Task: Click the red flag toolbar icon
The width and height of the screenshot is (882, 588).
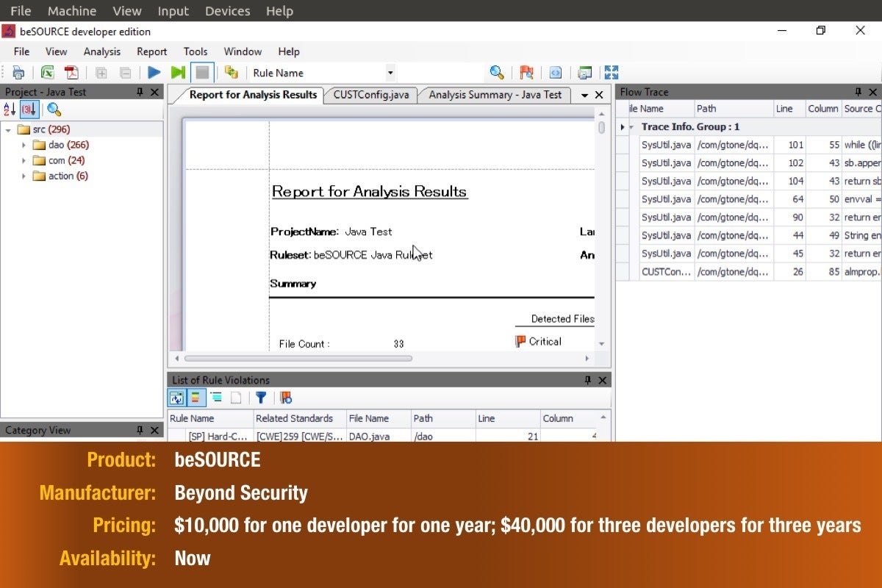Action: [x=526, y=73]
